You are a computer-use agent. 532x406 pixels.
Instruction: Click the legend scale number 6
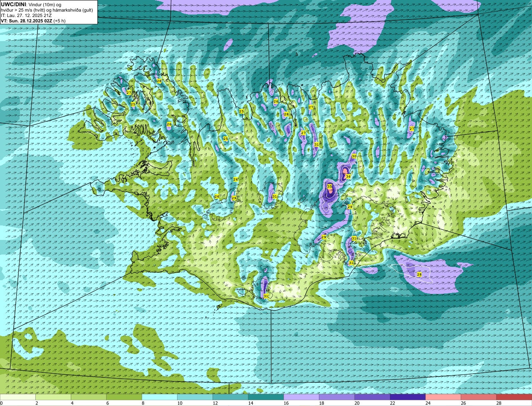click(107, 403)
